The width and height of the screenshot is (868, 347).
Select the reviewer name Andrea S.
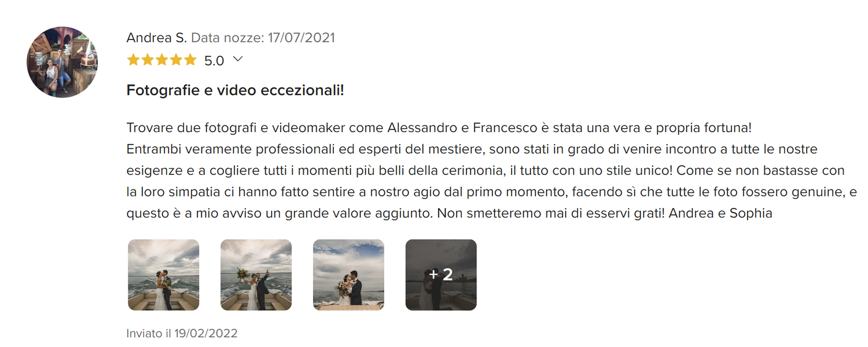point(157,38)
